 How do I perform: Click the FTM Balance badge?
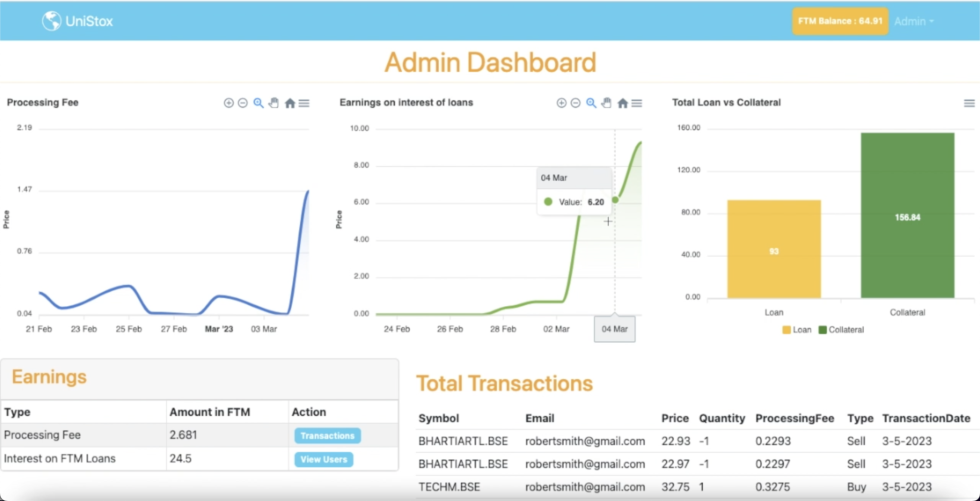(840, 21)
